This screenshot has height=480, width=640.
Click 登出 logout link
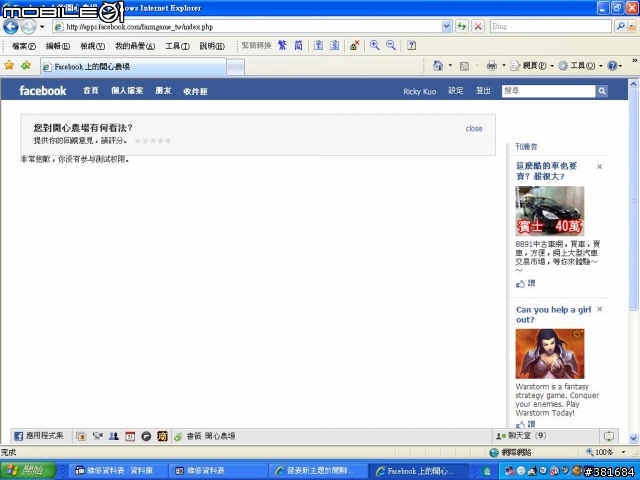tap(483, 91)
